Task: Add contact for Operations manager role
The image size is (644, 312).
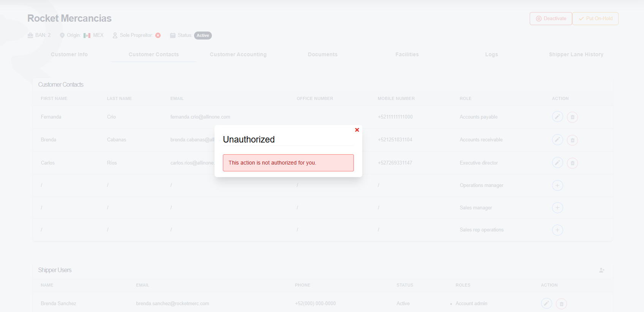Action: (557, 185)
